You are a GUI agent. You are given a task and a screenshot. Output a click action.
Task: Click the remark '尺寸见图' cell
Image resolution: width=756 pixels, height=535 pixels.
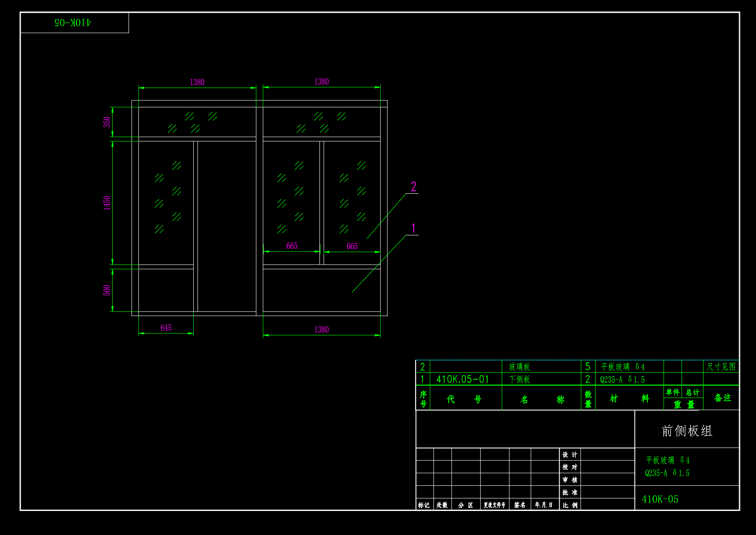pyautogui.click(x=721, y=367)
